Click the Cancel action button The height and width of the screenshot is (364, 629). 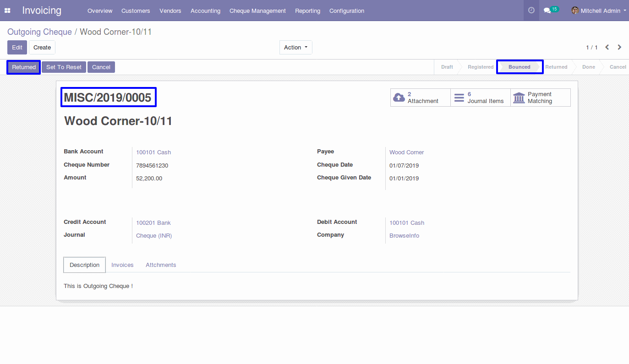coord(101,67)
